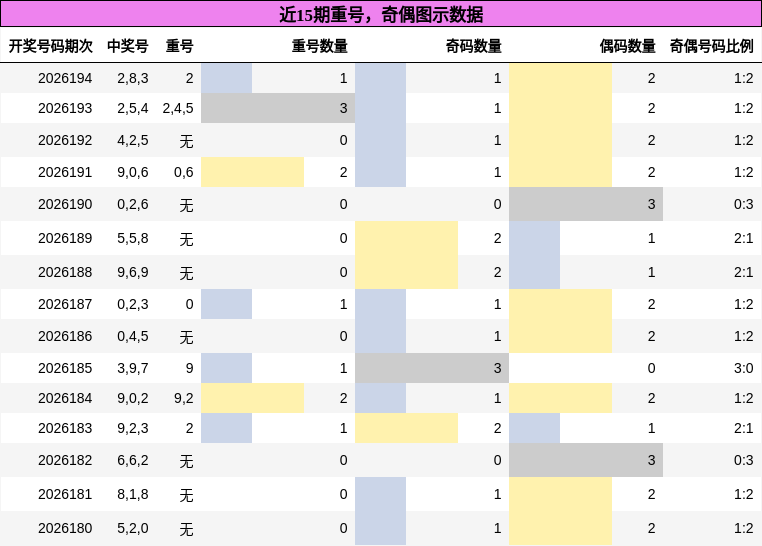The image size is (762, 546).
Task: Click period cell 2026186
Action: pyautogui.click(x=65, y=336)
